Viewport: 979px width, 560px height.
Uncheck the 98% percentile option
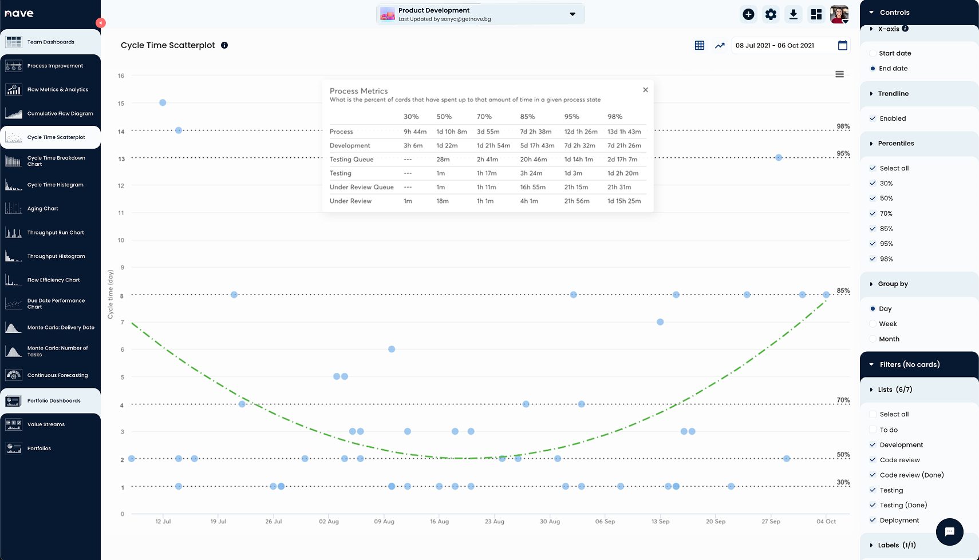[x=873, y=259]
